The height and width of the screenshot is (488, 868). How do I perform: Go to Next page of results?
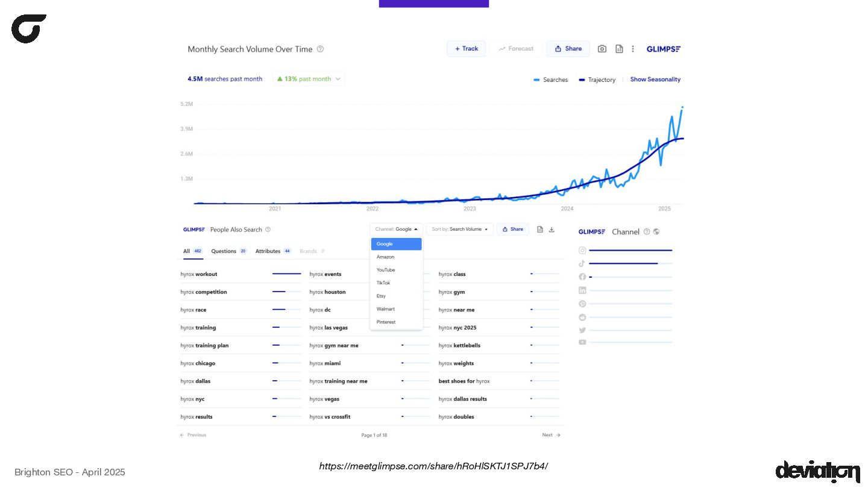pos(551,435)
